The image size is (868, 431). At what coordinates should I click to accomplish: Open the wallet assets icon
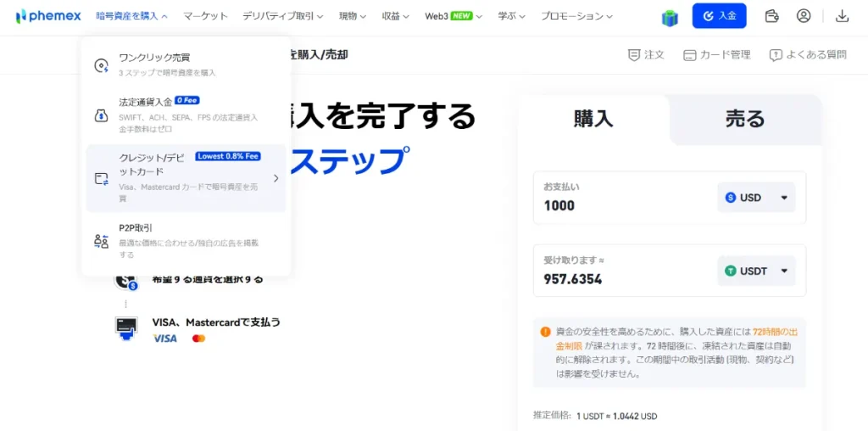[x=771, y=16]
